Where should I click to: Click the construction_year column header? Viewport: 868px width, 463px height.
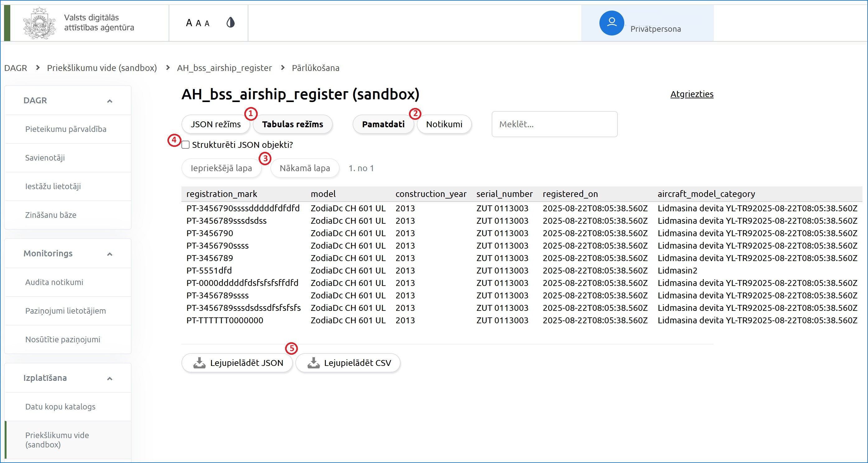click(x=431, y=194)
